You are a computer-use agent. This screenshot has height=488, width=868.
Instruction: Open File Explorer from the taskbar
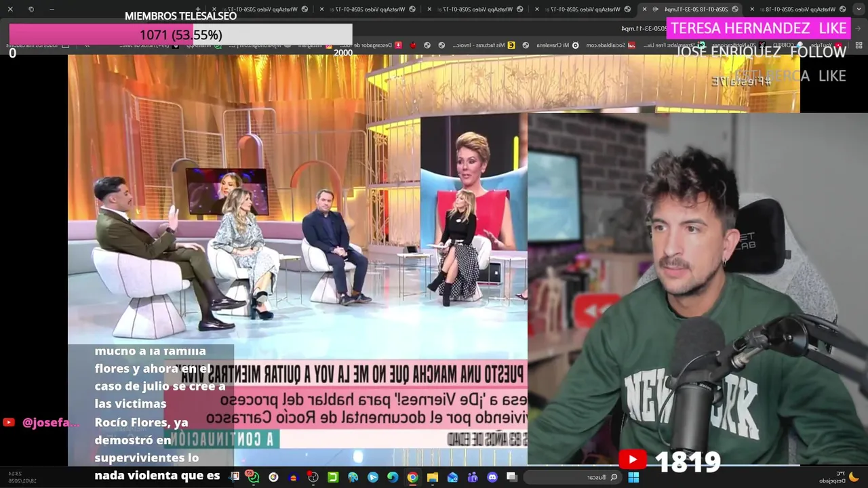point(432,477)
